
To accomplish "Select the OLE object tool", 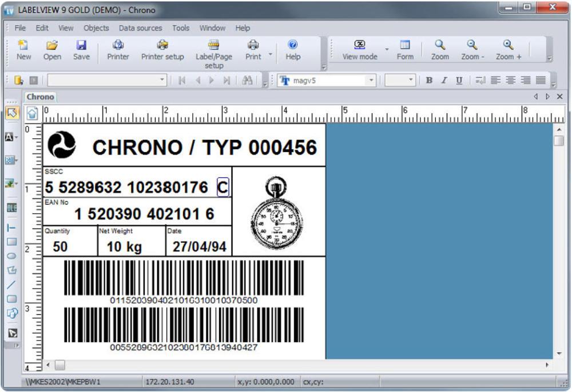I will coord(11,208).
